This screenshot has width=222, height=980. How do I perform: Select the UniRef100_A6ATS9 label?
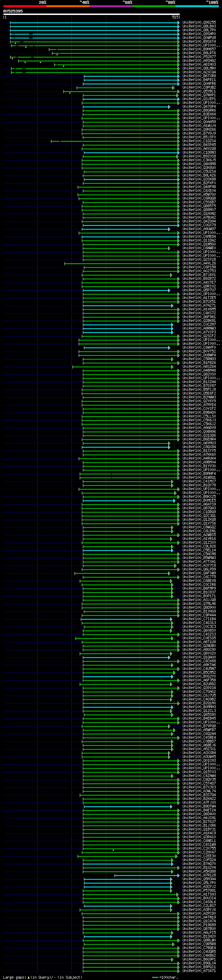pyautogui.click(x=199, y=504)
